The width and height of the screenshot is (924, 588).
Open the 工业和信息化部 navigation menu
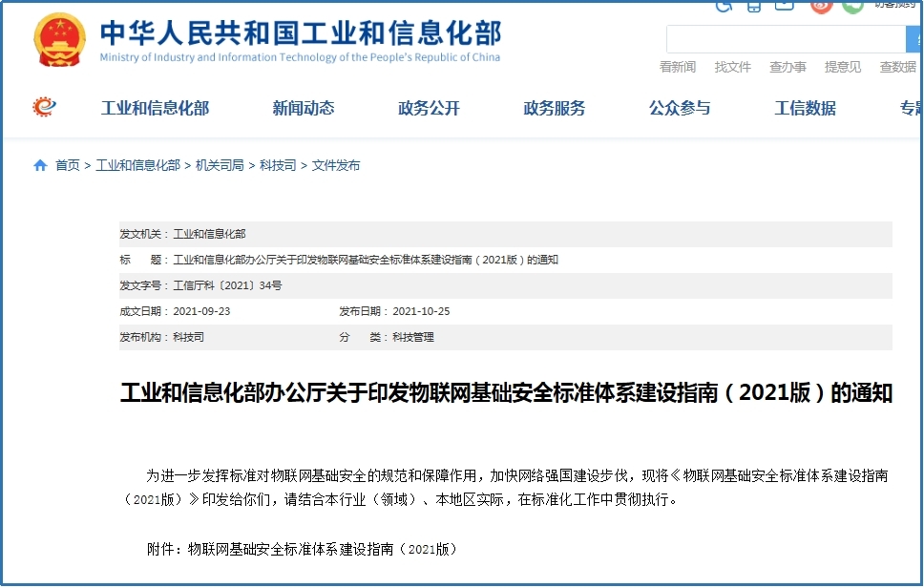pyautogui.click(x=155, y=109)
